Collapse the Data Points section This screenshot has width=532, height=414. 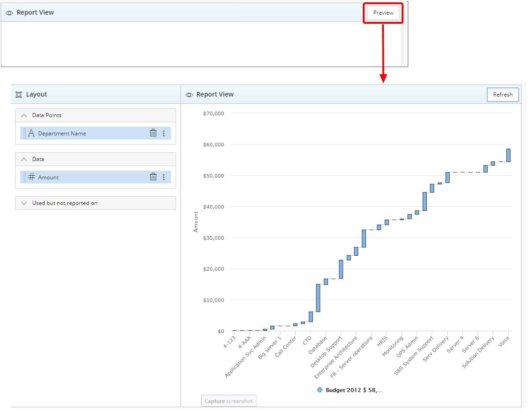(x=24, y=115)
